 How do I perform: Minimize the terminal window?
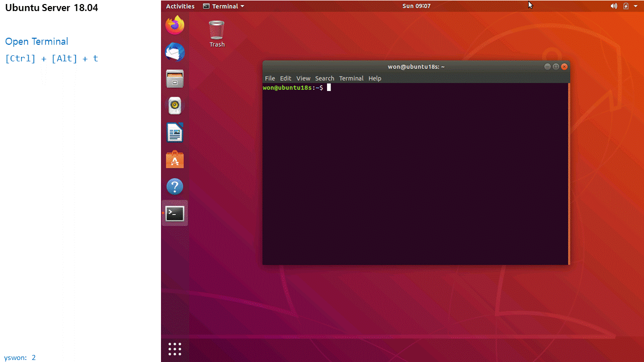(x=547, y=66)
